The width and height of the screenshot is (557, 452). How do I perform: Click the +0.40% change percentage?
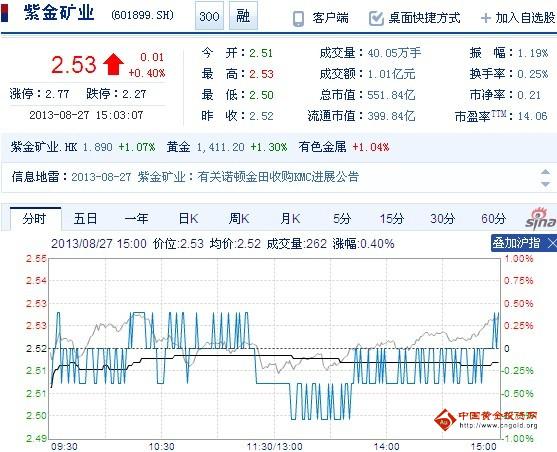[147, 73]
